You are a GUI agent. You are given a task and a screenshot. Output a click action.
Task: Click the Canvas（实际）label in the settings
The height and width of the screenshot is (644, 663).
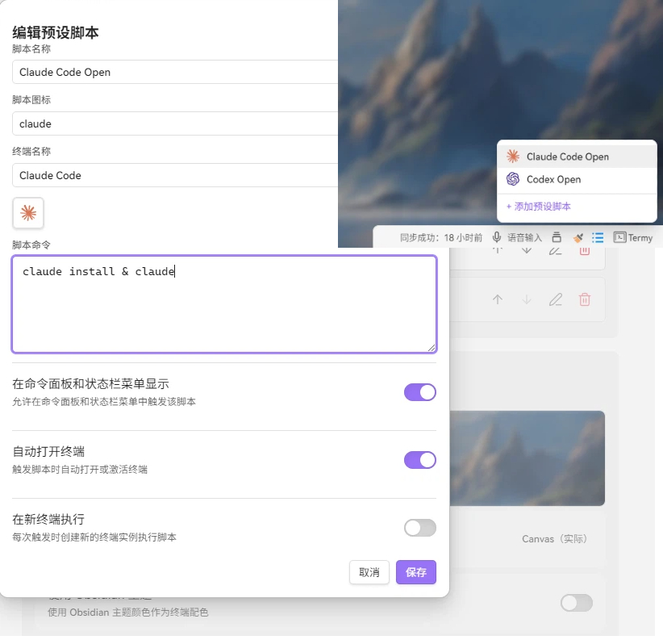coord(554,538)
